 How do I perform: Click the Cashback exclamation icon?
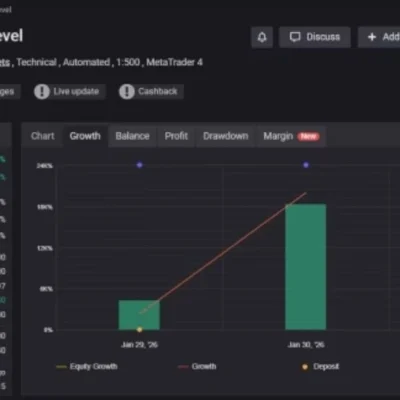pyautogui.click(x=127, y=92)
